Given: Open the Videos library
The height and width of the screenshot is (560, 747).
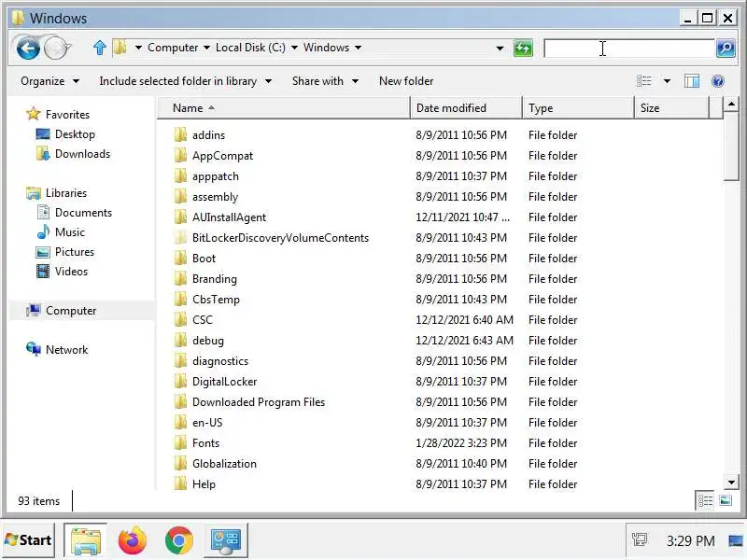Looking at the screenshot, I should [71, 271].
